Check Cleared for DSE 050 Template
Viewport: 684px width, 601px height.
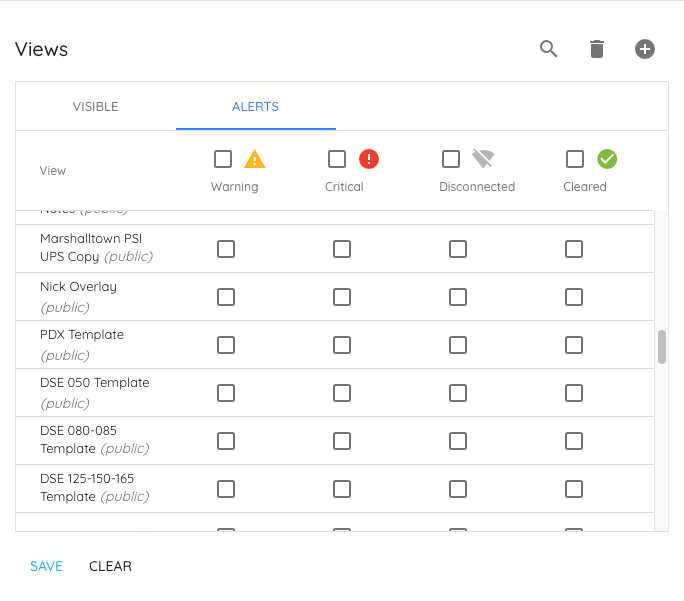(574, 393)
